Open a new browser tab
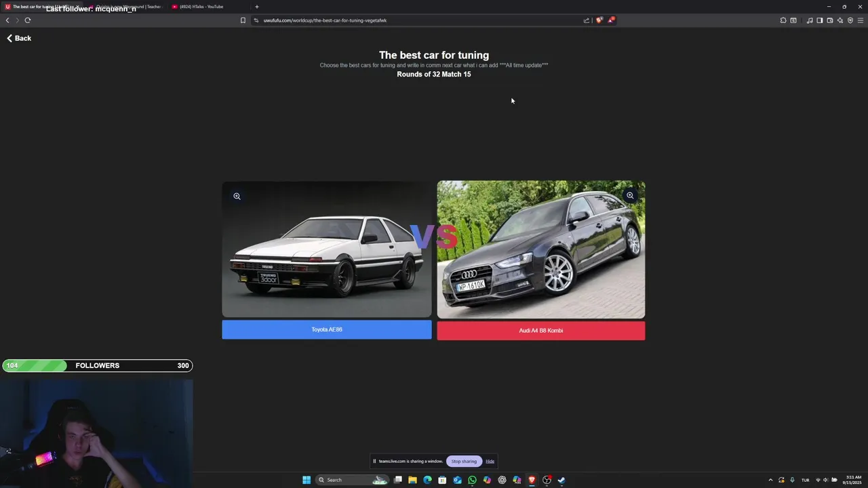Screen dimensions: 868x488 pos(256,7)
